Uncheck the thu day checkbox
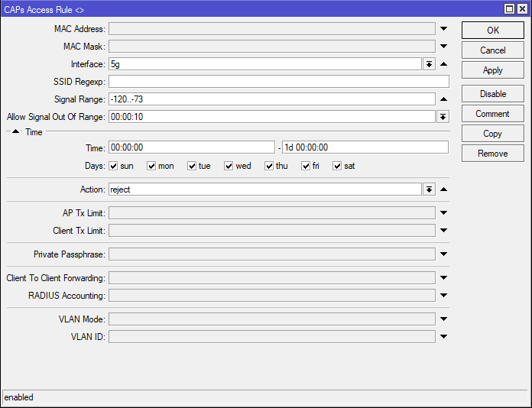Image resolution: width=532 pixels, height=408 pixels. [x=269, y=166]
